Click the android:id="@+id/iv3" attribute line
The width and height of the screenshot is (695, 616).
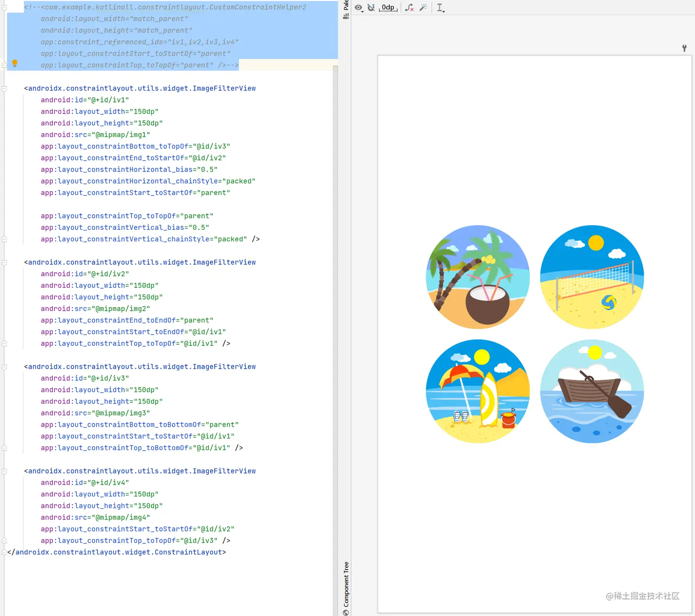85,378
